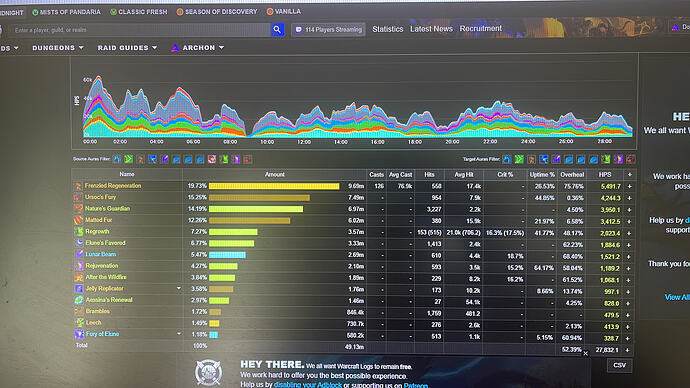Screen dimensions: 690x388
Task: Sort table by Crit % column header
Action: [505, 175]
